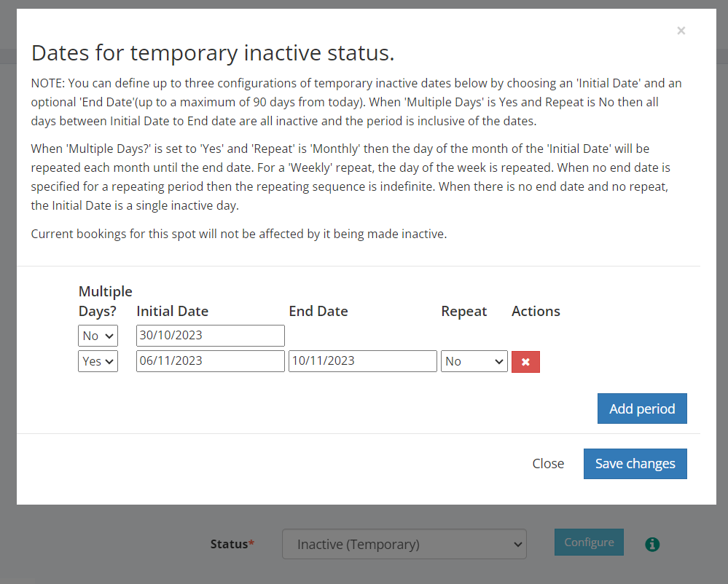Screen dimensions: 728x584
Task: Click Configure next to the Status field
Action: [589, 542]
